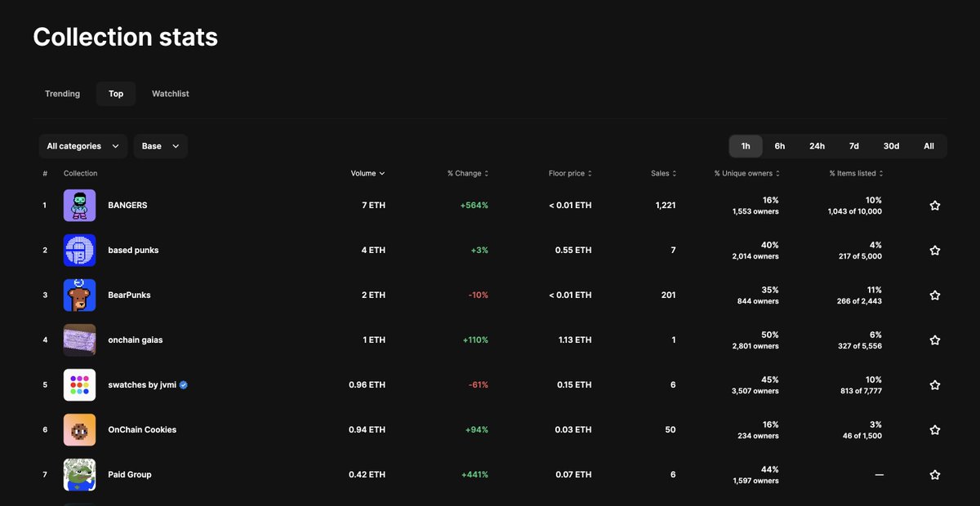Open the Watchlist tab
980x506 pixels.
click(170, 94)
